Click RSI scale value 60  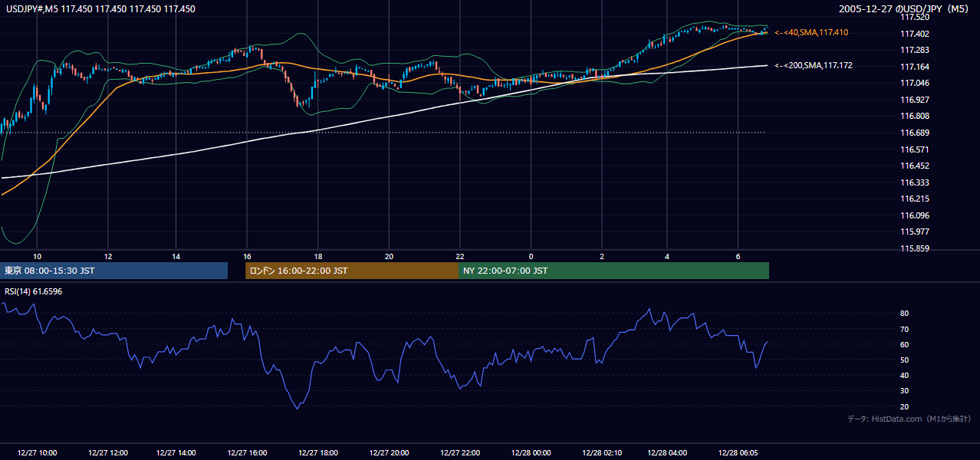pyautogui.click(x=905, y=344)
